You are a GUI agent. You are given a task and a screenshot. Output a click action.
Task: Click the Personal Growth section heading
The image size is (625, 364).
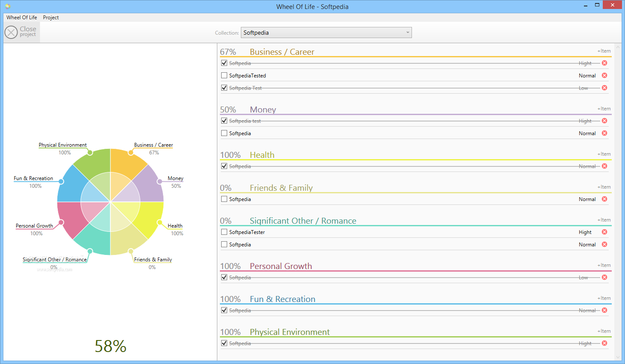coord(281,266)
